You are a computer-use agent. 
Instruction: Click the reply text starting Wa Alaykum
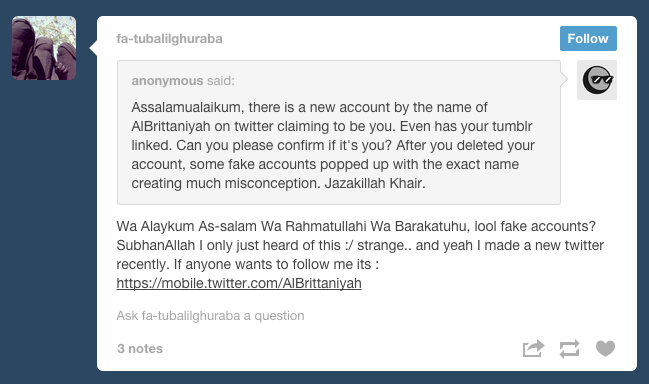click(x=360, y=245)
